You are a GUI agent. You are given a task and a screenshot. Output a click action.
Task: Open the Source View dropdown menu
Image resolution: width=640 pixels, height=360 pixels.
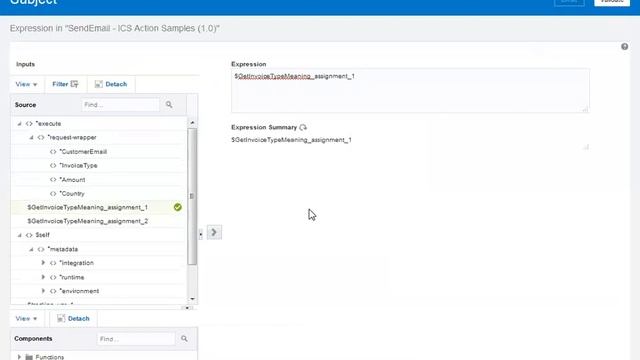(x=26, y=84)
